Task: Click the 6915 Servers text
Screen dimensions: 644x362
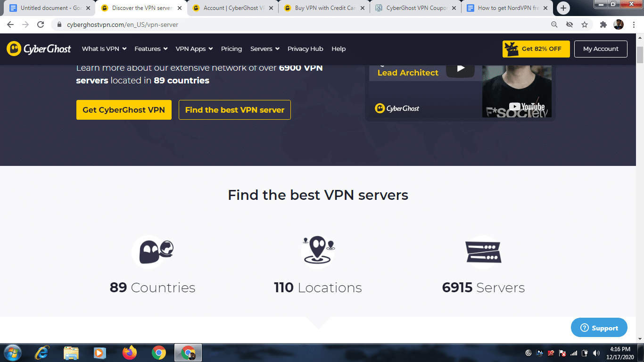Action: tap(483, 288)
